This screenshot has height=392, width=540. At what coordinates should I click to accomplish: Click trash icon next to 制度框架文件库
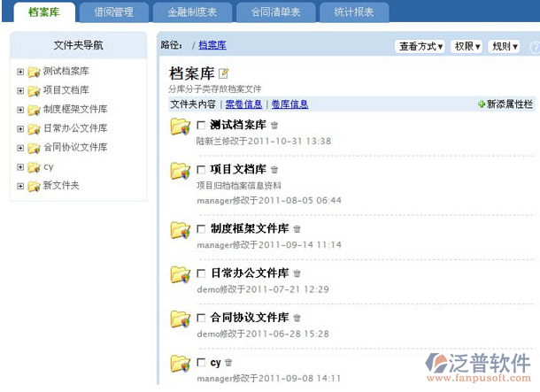297,229
